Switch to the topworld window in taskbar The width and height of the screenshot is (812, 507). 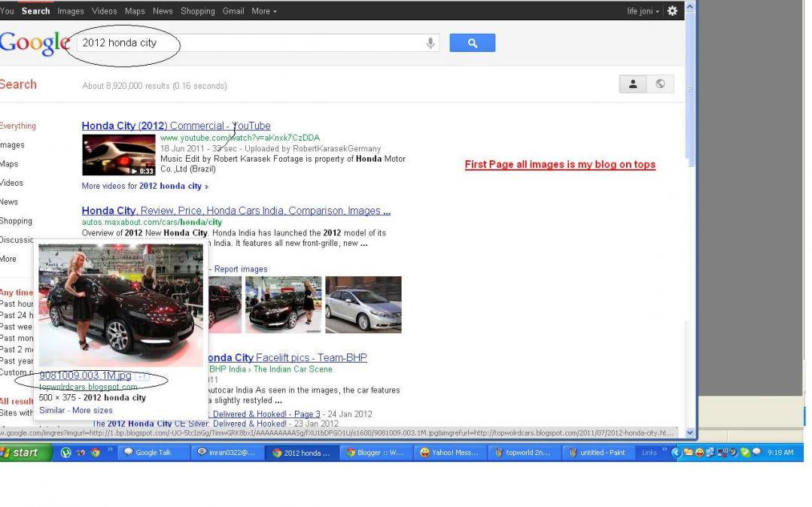tap(524, 453)
